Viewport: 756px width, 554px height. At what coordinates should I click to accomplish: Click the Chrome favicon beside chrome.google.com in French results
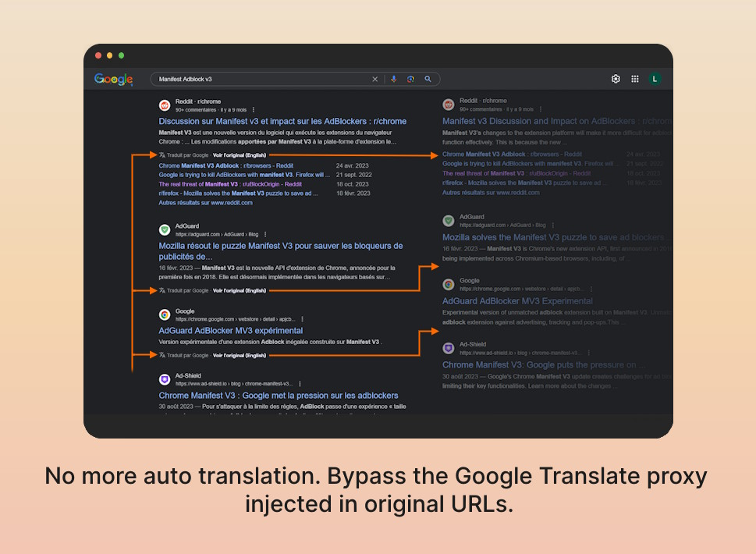click(165, 315)
